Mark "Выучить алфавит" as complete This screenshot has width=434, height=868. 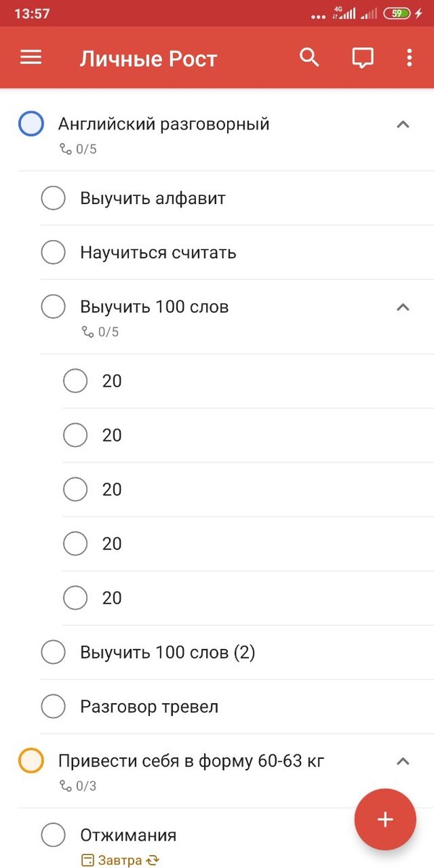(53, 197)
